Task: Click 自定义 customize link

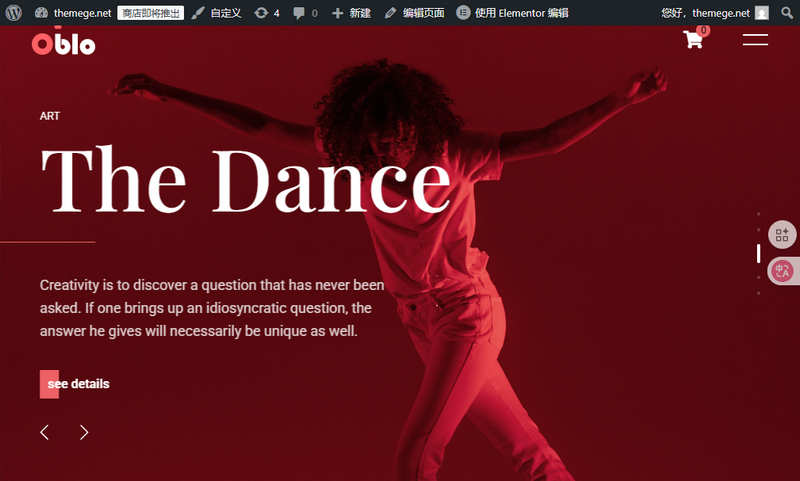Action: [x=216, y=13]
